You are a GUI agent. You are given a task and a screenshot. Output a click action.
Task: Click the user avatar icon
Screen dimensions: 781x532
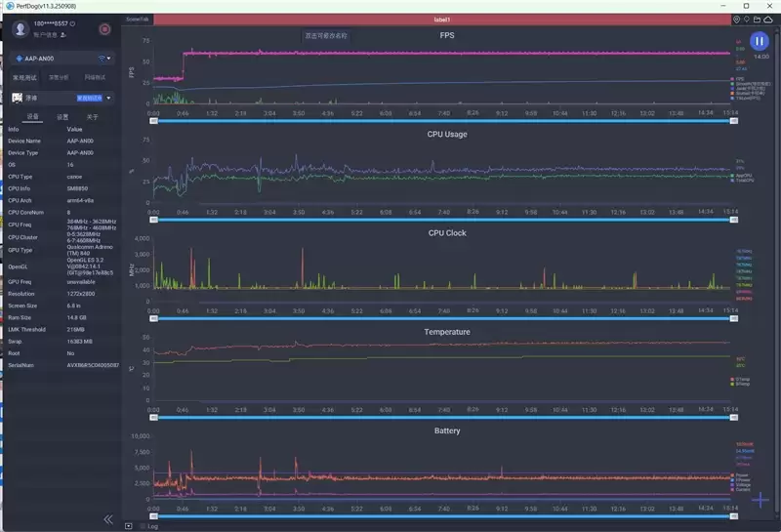pyautogui.click(x=21, y=29)
